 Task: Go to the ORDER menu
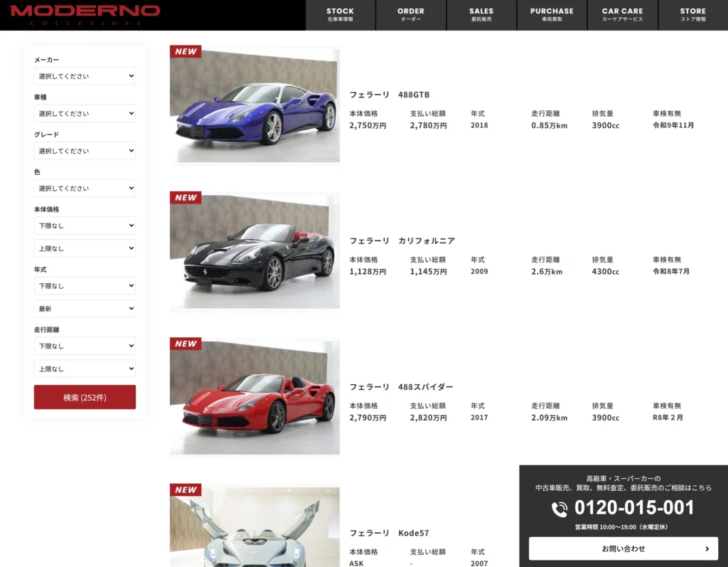pos(410,15)
